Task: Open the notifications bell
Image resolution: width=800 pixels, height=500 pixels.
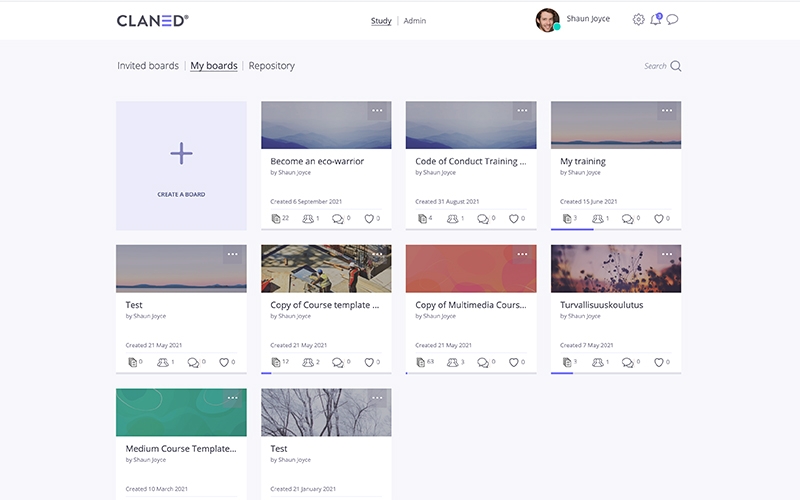Action: (x=656, y=20)
